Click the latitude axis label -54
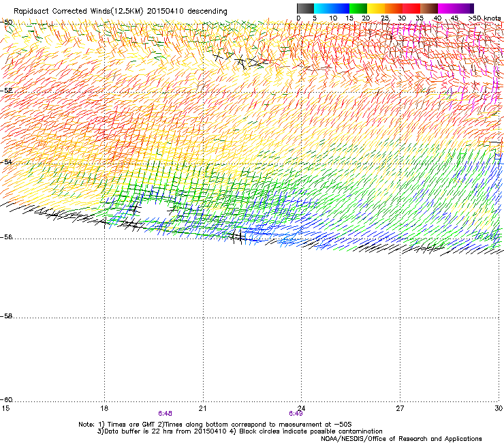The width and height of the screenshot is (504, 443). [6, 162]
